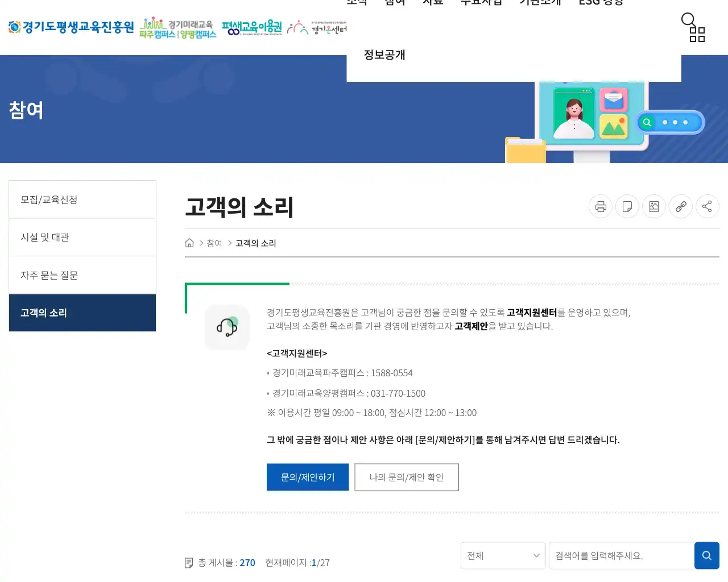
Task: Click the save-as-image icon
Action: (654, 206)
